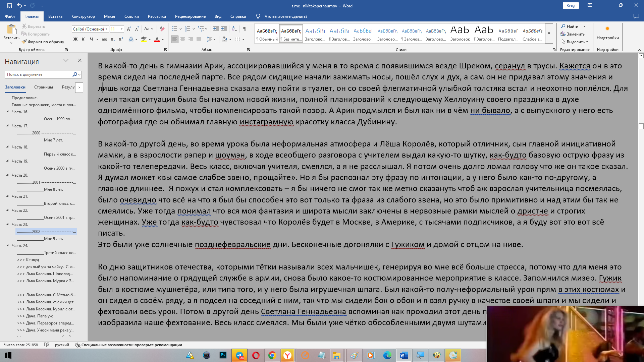This screenshot has width=644, height=362.
Task: Collapse the Часть 23 heading in navigation
Action: pyautogui.click(x=8, y=224)
